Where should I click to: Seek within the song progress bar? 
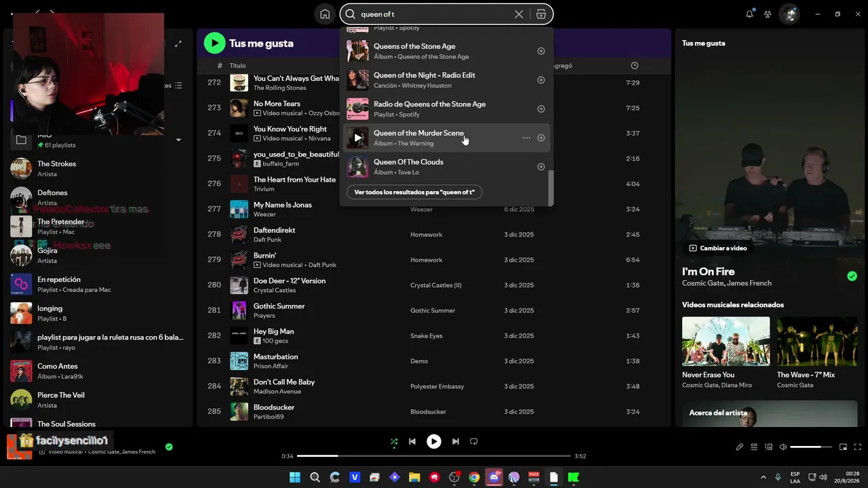coord(434,456)
